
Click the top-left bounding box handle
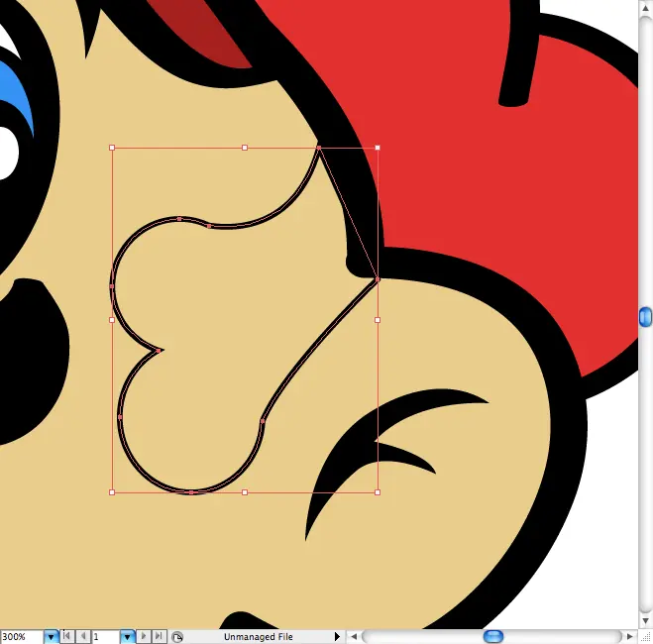pos(112,148)
